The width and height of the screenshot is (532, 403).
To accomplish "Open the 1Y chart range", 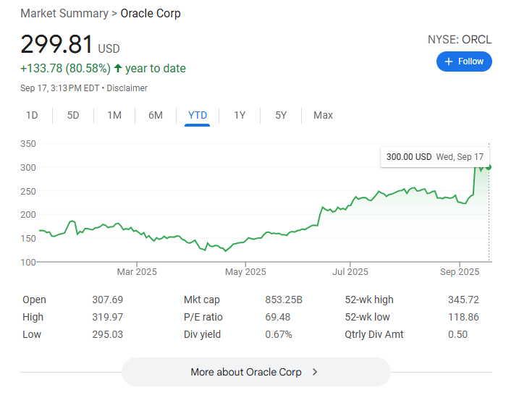I will (240, 115).
